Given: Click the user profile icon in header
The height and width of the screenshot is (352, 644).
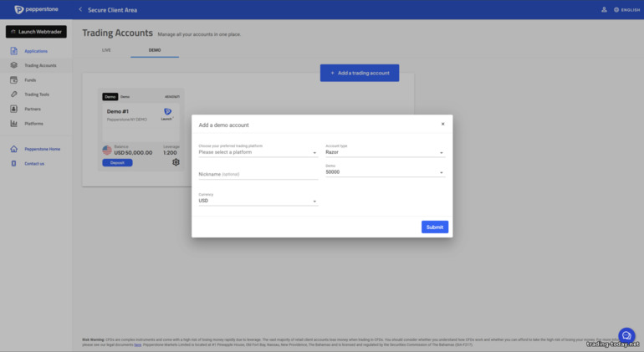Looking at the screenshot, I should [604, 9].
